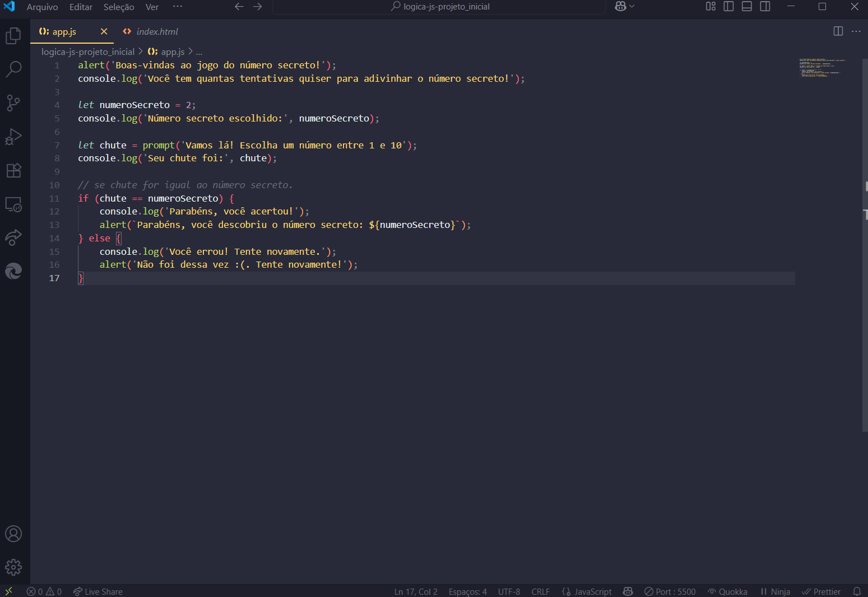Click the text 'numeroSecreto = 2'

[x=146, y=105]
